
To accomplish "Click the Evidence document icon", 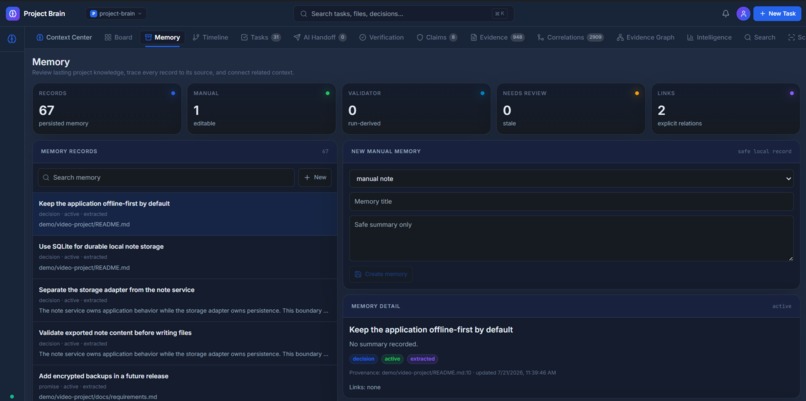I will tap(473, 38).
